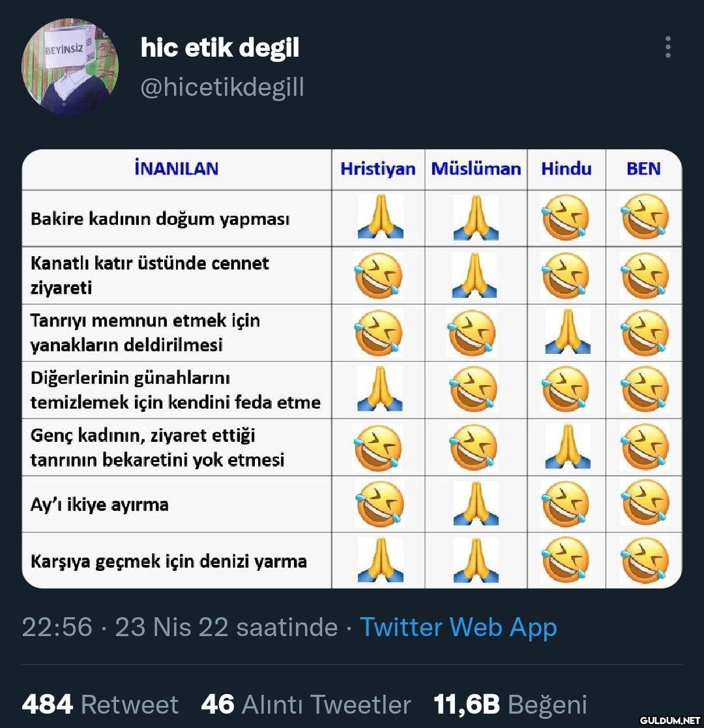Open the three-dot more options menu
Screen dimensions: 704x728
(x=667, y=48)
